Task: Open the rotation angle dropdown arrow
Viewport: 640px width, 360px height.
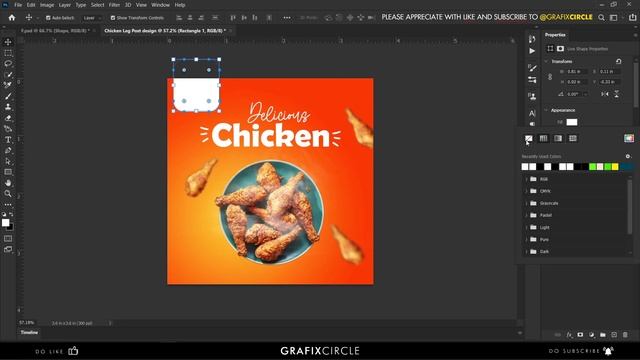Action: coord(586,94)
